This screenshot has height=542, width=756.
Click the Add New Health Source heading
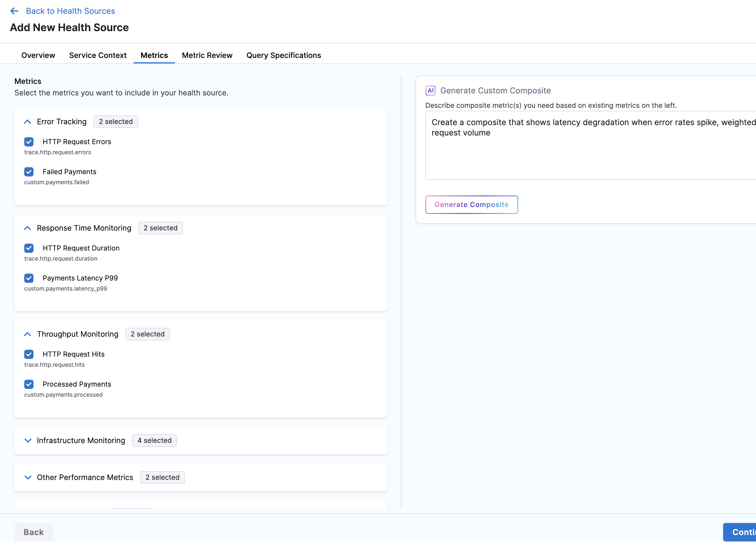tap(69, 27)
